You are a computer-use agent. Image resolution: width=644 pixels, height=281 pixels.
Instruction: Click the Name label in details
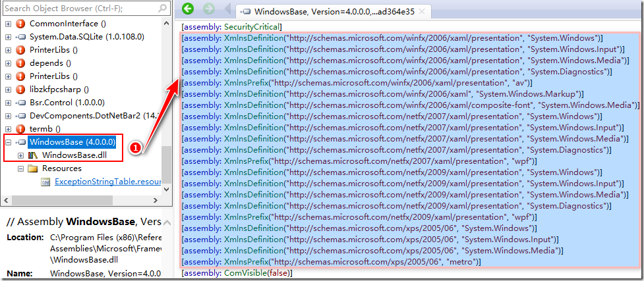[x=19, y=272]
